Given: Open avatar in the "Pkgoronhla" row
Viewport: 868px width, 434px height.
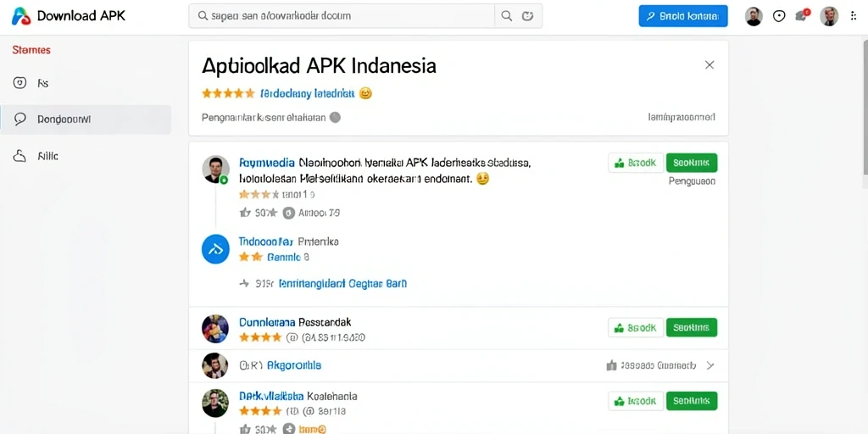Looking at the screenshot, I should tap(215, 365).
